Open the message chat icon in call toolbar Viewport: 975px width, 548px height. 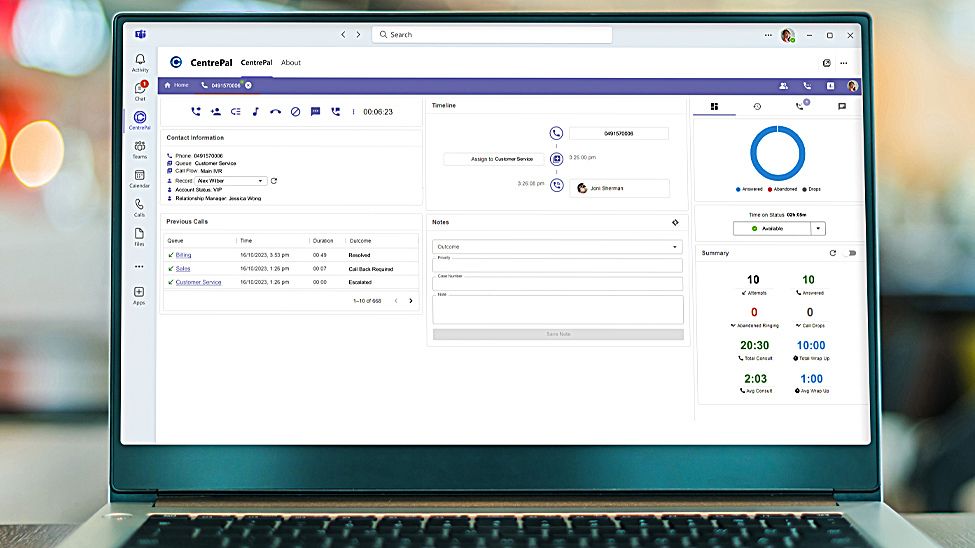pyautogui.click(x=315, y=111)
